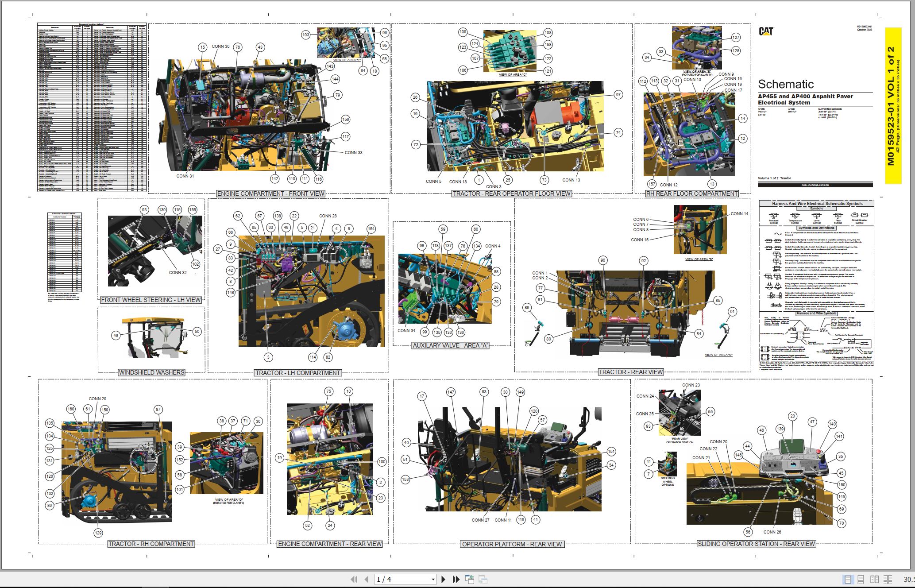Click the TRACTOR - LH COMPARTMENT label
The image size is (915, 588).
coord(297,373)
